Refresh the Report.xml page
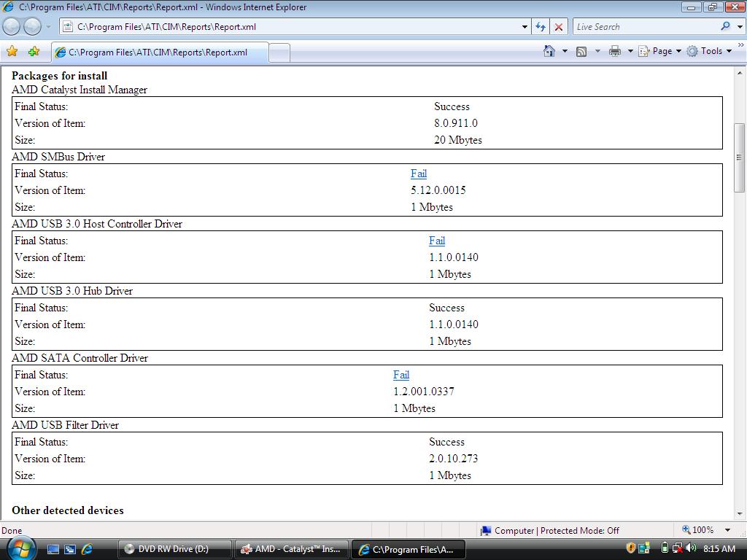The image size is (747, 560). pos(541,27)
